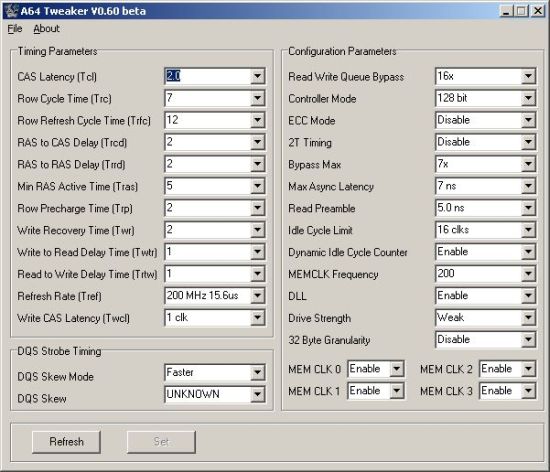Image resolution: width=550 pixels, height=472 pixels.
Task: Expand Read to Write Delay (Trtw) dropdown
Action: (x=257, y=274)
